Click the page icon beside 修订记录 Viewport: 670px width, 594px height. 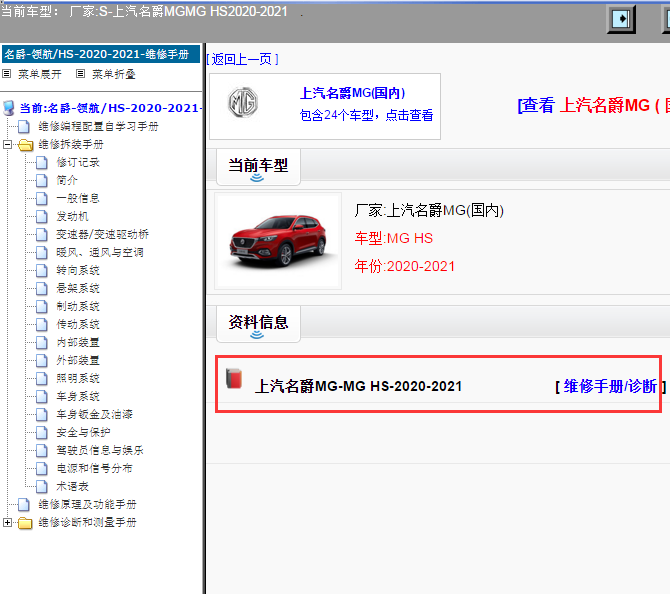pyautogui.click(x=42, y=163)
